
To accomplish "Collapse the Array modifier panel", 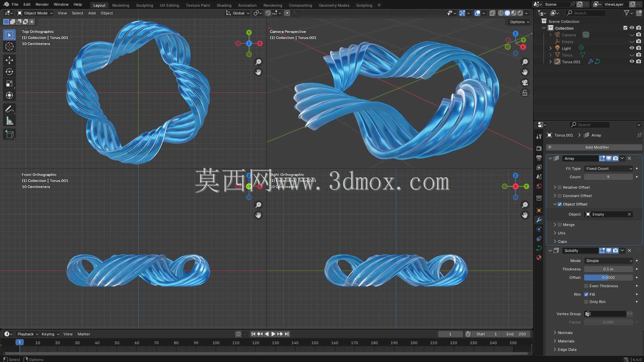I will click(550, 158).
